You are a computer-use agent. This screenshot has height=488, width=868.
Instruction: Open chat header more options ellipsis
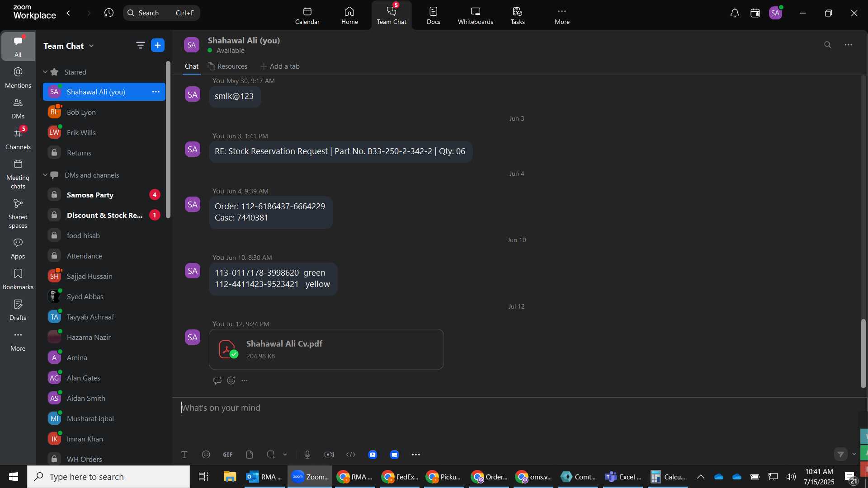(849, 45)
